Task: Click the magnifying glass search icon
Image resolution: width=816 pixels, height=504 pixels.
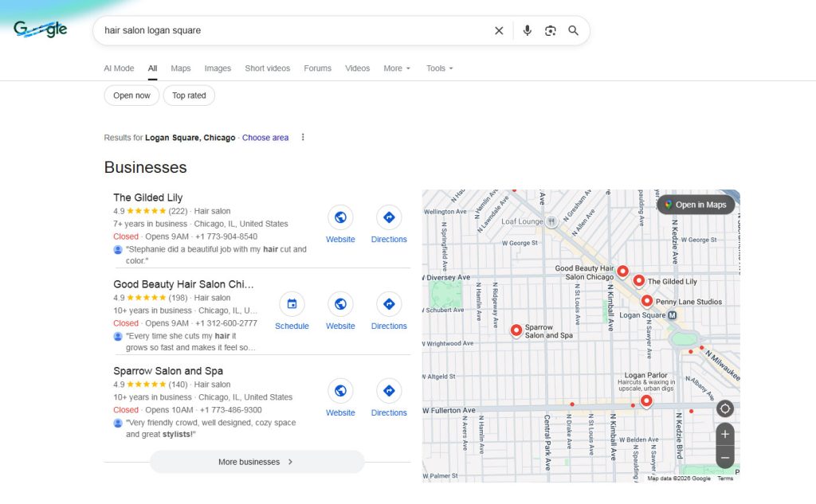Action: (x=573, y=31)
